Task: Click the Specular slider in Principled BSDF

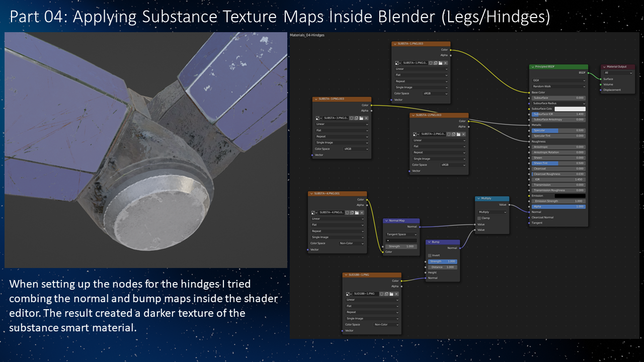Action: click(558, 130)
